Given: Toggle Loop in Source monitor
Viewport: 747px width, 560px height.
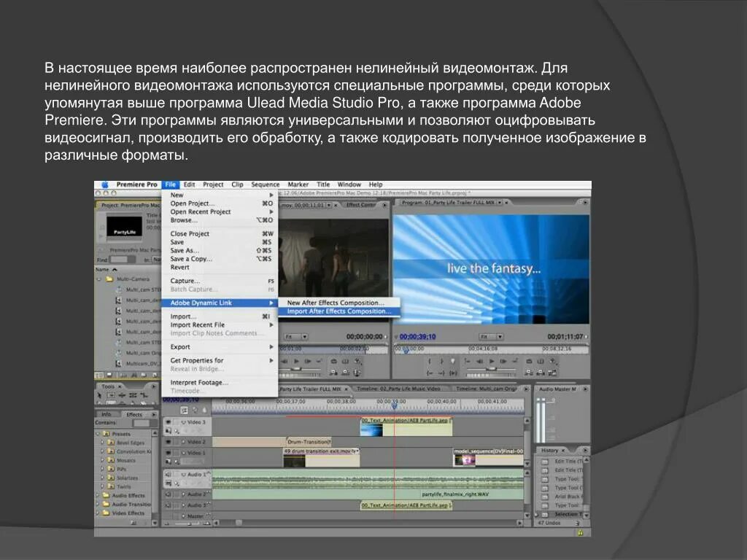Looking at the screenshot, I should pos(334,362).
